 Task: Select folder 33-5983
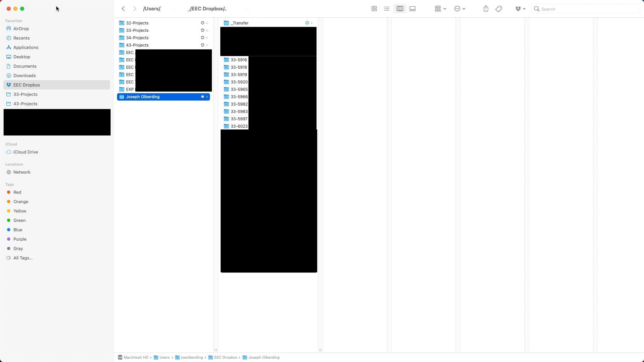(235, 111)
